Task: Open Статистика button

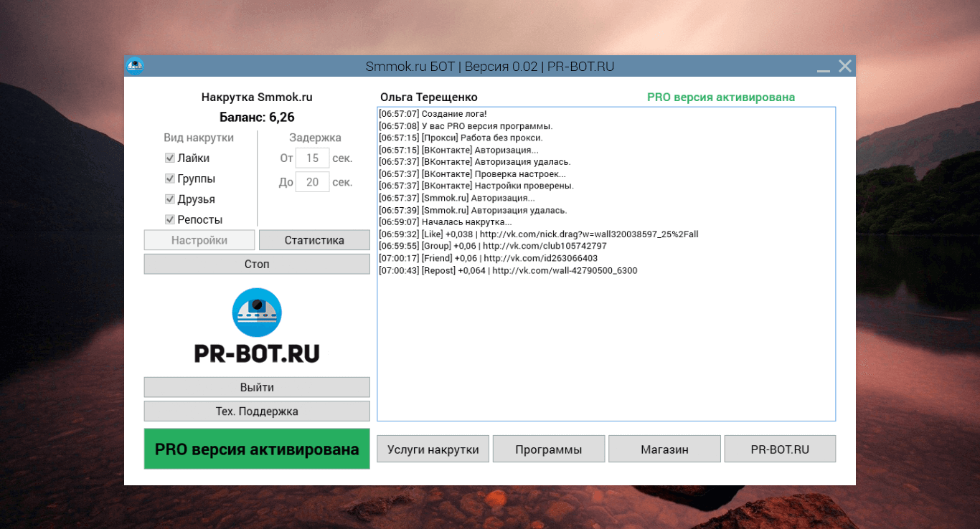Action: point(314,240)
